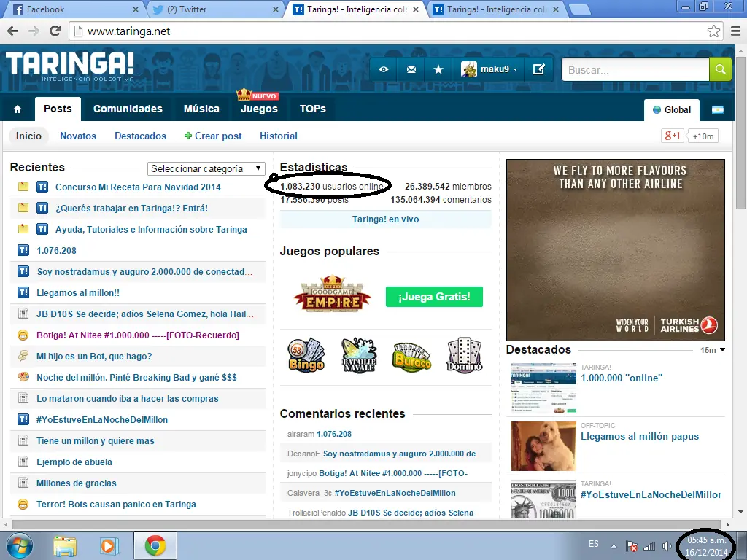This screenshot has height=560, width=747.
Task: Open the Música tab
Action: 201,109
